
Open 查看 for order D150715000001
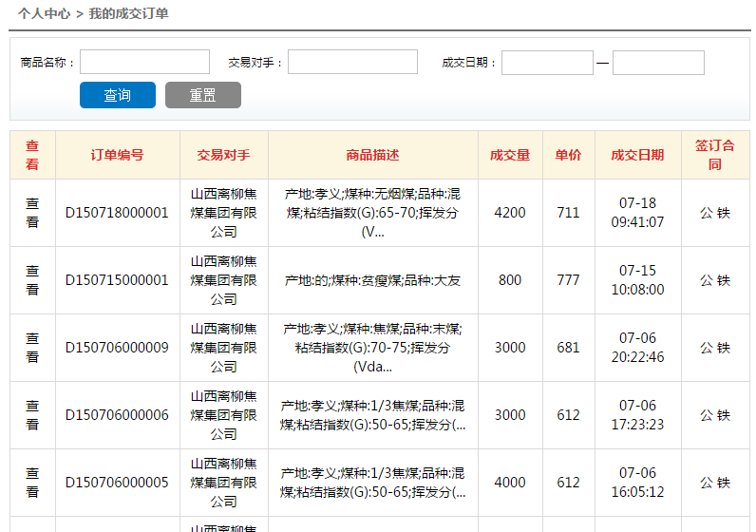[x=32, y=280]
